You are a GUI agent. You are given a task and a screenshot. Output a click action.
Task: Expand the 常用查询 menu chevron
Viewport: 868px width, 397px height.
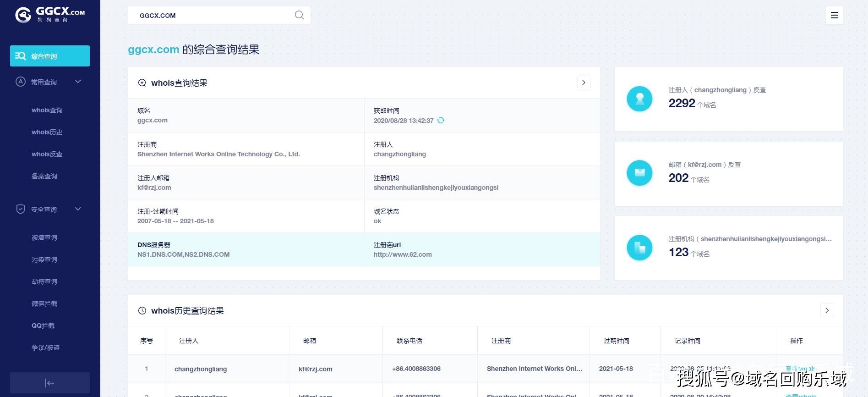tap(78, 82)
